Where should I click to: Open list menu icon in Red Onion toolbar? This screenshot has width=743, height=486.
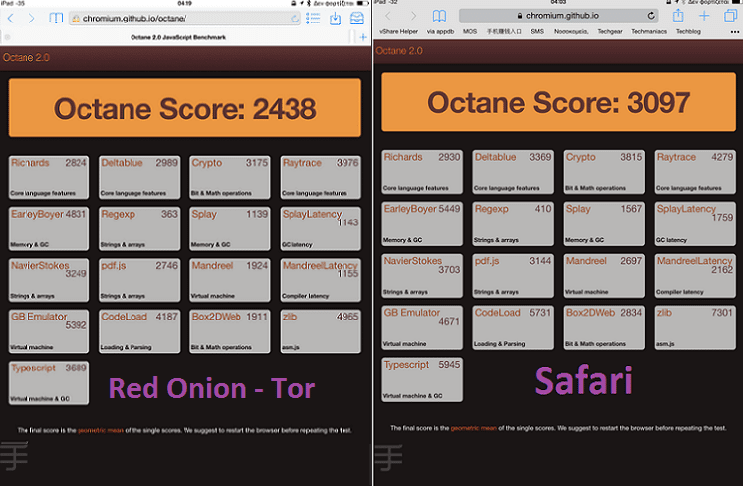click(x=313, y=18)
